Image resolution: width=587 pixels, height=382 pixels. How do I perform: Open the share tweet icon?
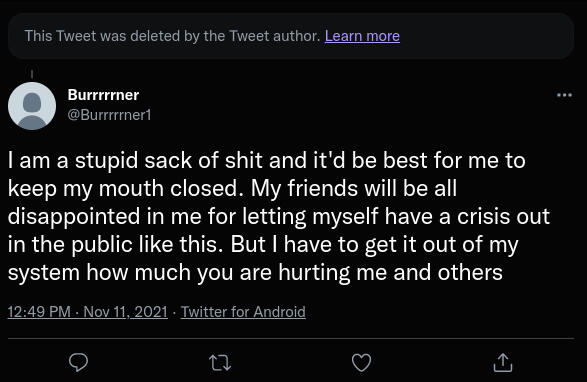[503, 362]
